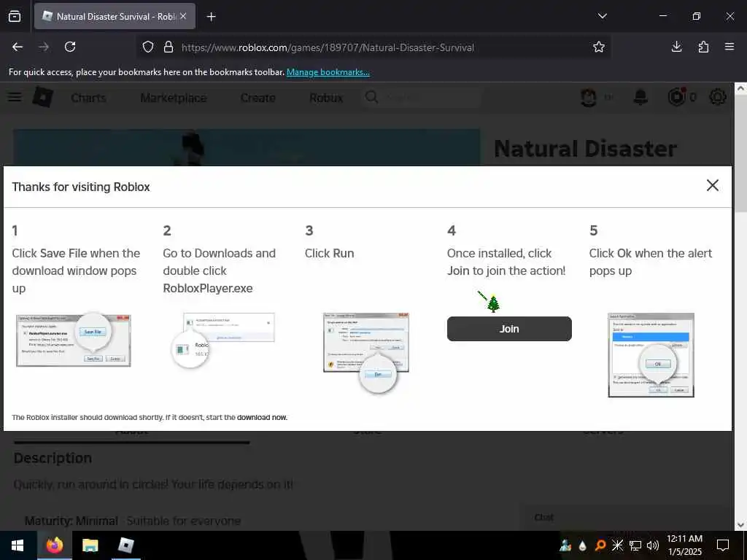This screenshot has width=747, height=560.
Task: Open a new browser tab
Action: [x=211, y=17]
